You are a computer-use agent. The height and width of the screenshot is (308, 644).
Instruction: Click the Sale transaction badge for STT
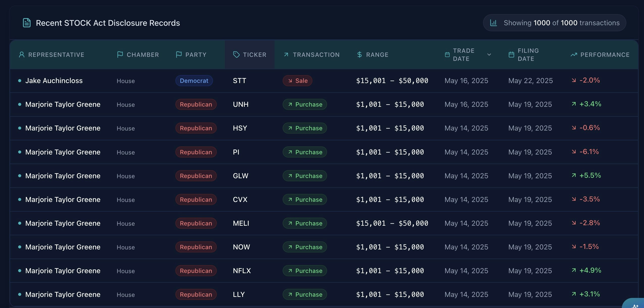[x=298, y=81]
